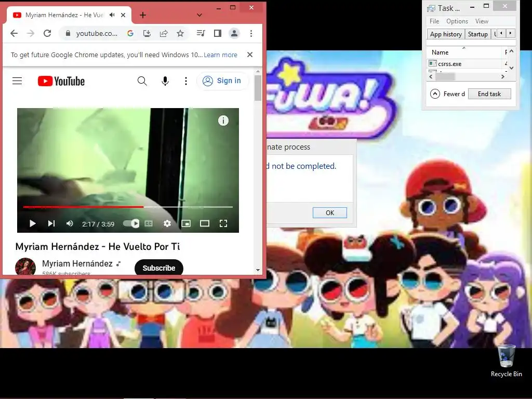
Task: Show video info card icon
Action: click(x=223, y=121)
